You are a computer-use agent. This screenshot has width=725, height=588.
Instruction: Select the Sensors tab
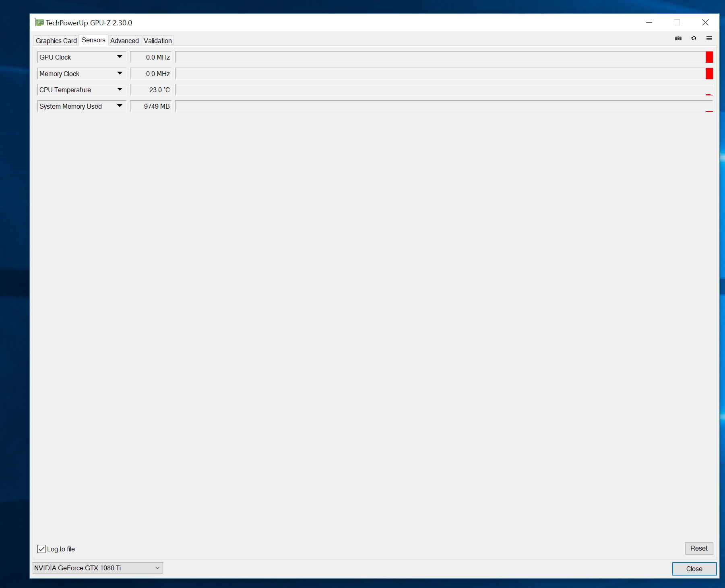click(x=93, y=40)
